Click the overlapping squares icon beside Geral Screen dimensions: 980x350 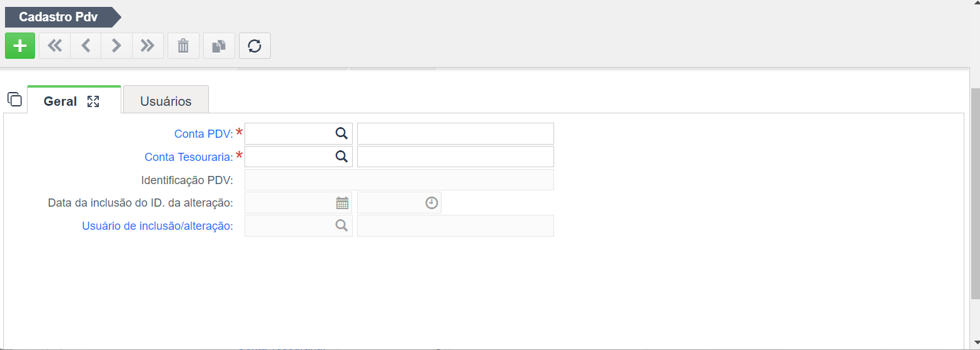coord(14,99)
